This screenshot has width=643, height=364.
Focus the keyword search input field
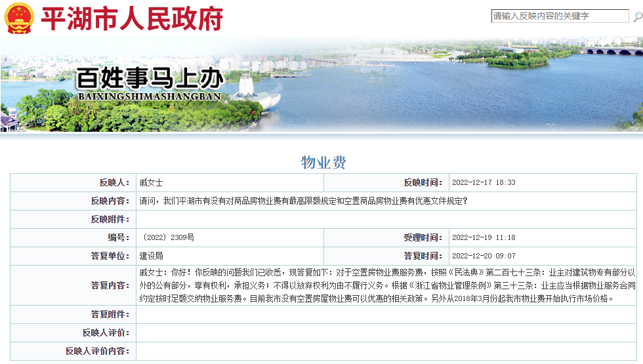click(x=560, y=16)
